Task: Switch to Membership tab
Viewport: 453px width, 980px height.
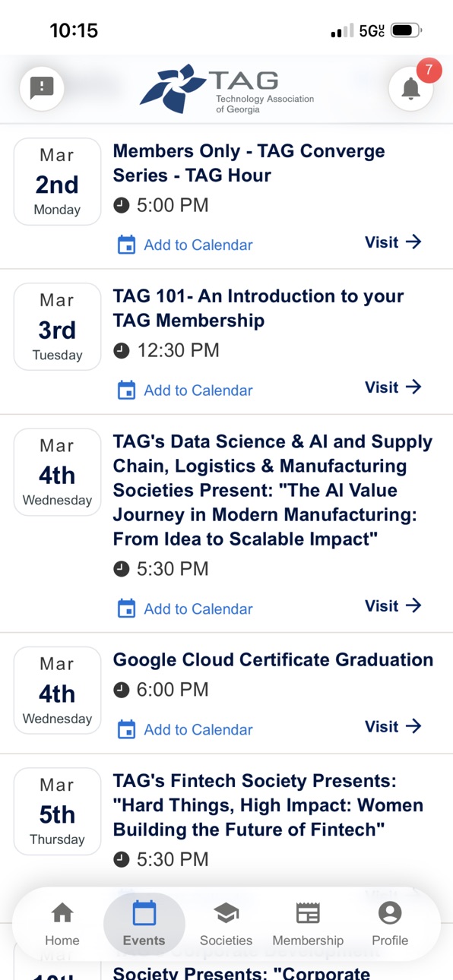Action: point(308,924)
